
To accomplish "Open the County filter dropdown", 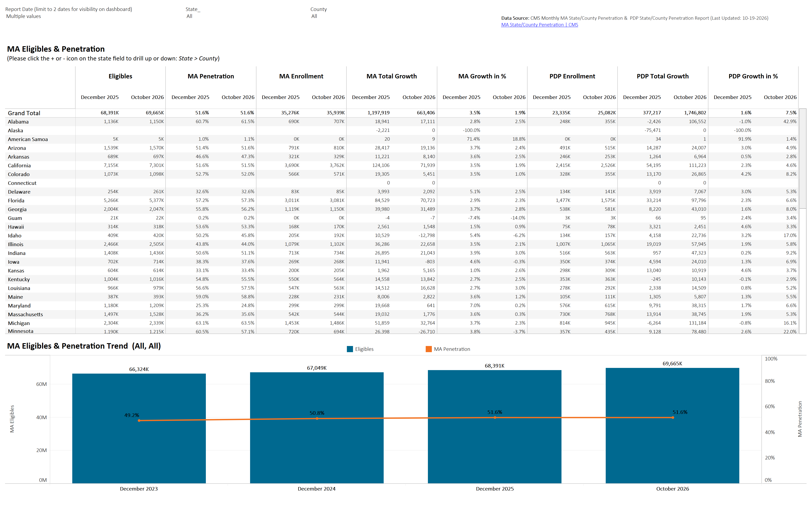I will (314, 16).
